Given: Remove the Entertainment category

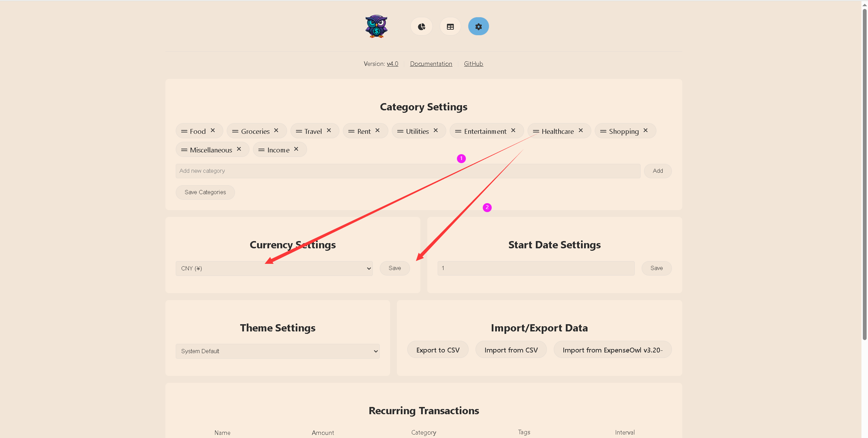Looking at the screenshot, I should pos(513,130).
